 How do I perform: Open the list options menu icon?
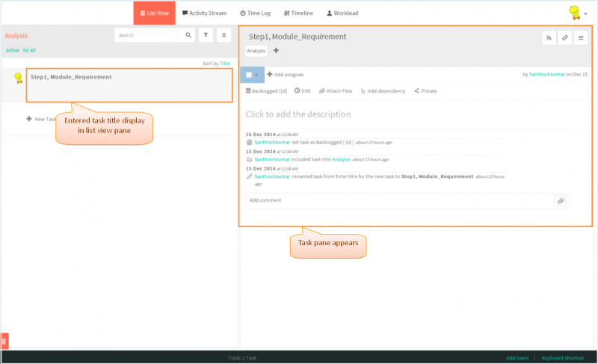(224, 35)
